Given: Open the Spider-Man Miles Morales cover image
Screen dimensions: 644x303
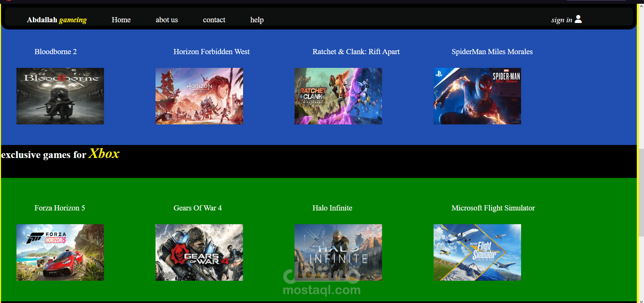Looking at the screenshot, I should (477, 96).
